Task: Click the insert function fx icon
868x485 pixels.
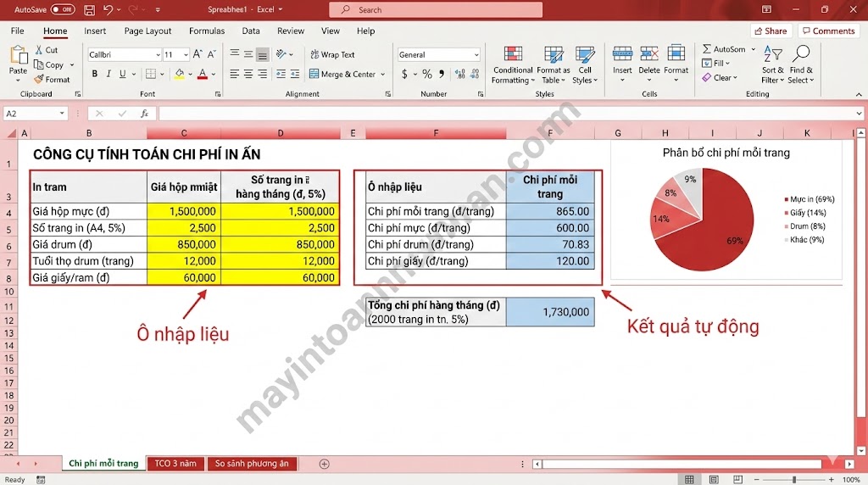Action: click(145, 114)
